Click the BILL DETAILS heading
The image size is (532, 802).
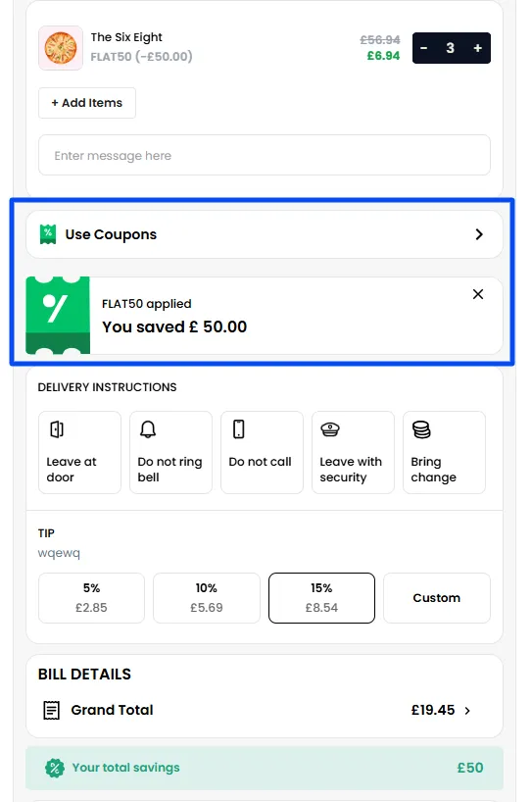[84, 675]
